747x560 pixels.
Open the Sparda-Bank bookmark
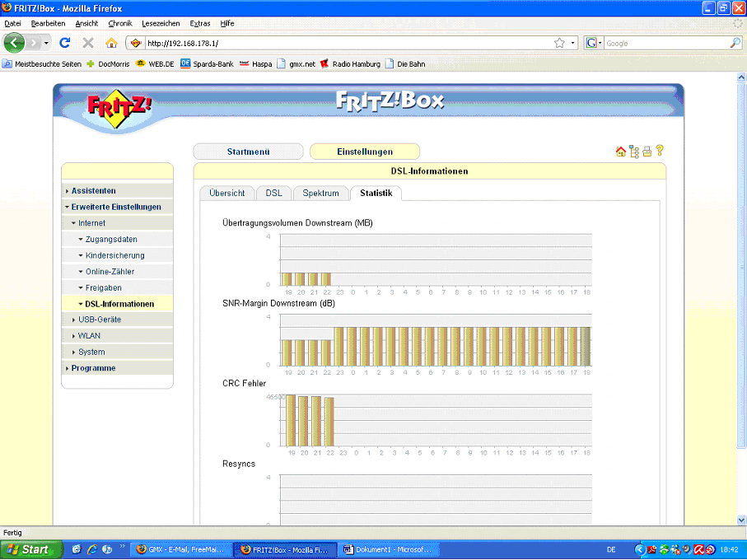pos(206,63)
